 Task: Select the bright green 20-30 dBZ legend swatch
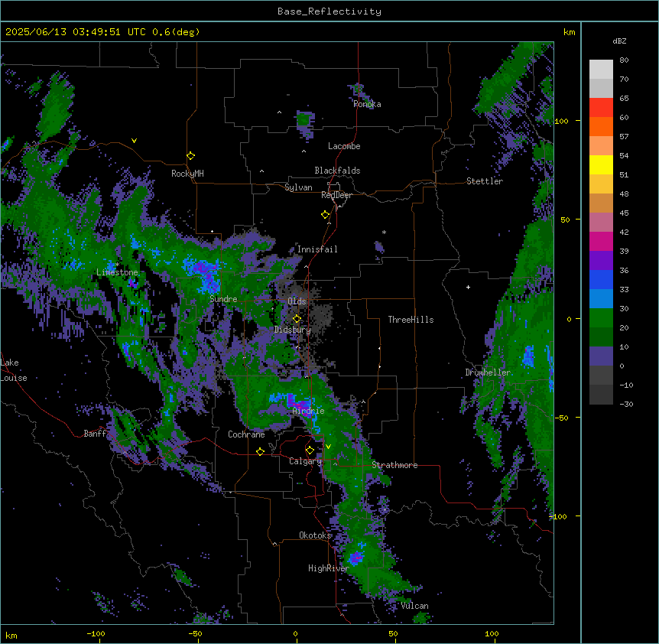click(601, 318)
